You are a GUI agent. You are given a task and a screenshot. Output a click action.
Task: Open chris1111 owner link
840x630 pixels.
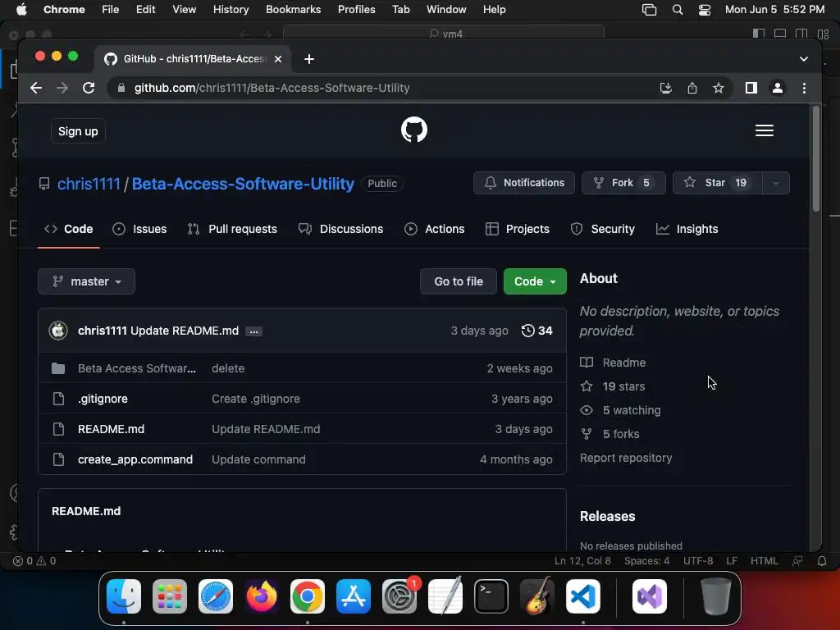(x=89, y=184)
